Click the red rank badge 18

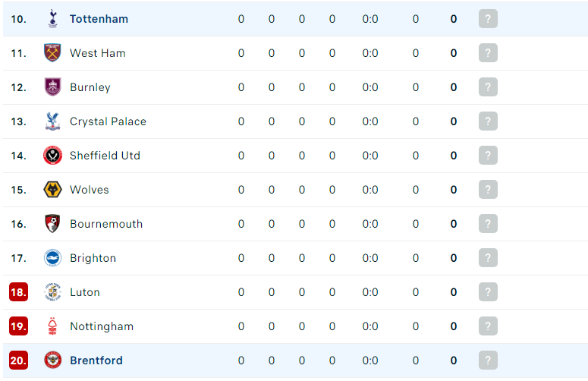point(18,291)
